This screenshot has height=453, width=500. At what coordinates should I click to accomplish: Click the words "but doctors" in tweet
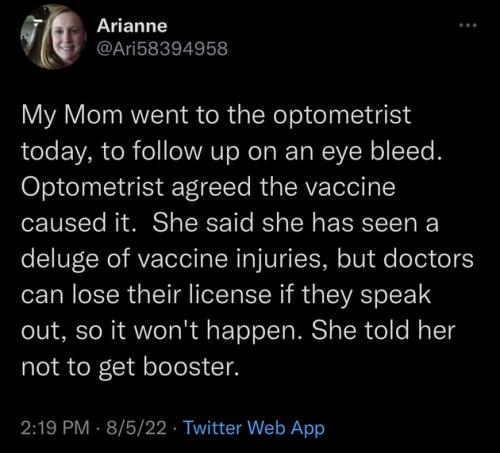pos(405,259)
